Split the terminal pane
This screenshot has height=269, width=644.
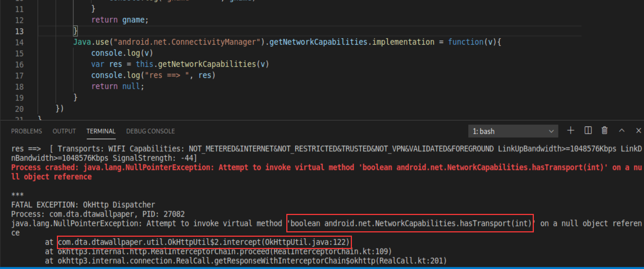click(588, 131)
